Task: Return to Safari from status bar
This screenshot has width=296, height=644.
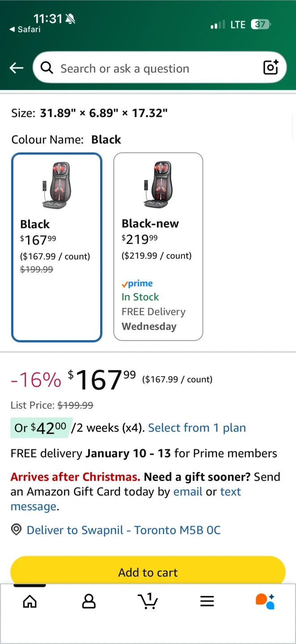Action: (x=25, y=30)
